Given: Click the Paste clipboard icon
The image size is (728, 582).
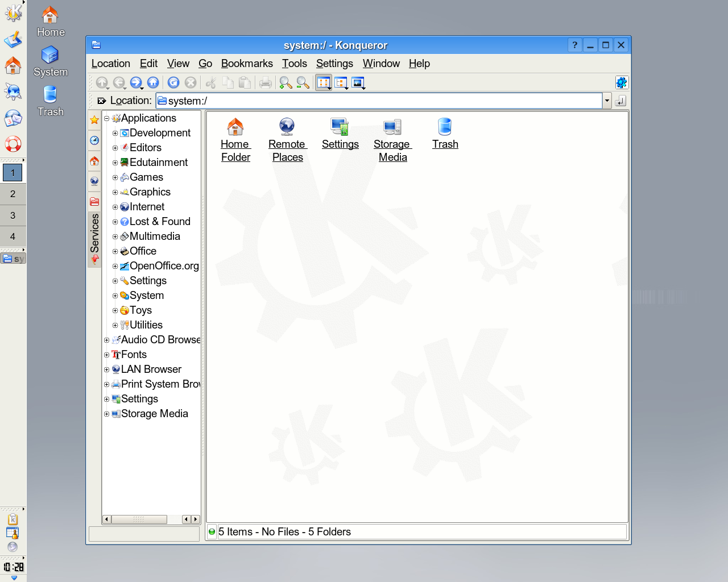Looking at the screenshot, I should click(x=245, y=83).
